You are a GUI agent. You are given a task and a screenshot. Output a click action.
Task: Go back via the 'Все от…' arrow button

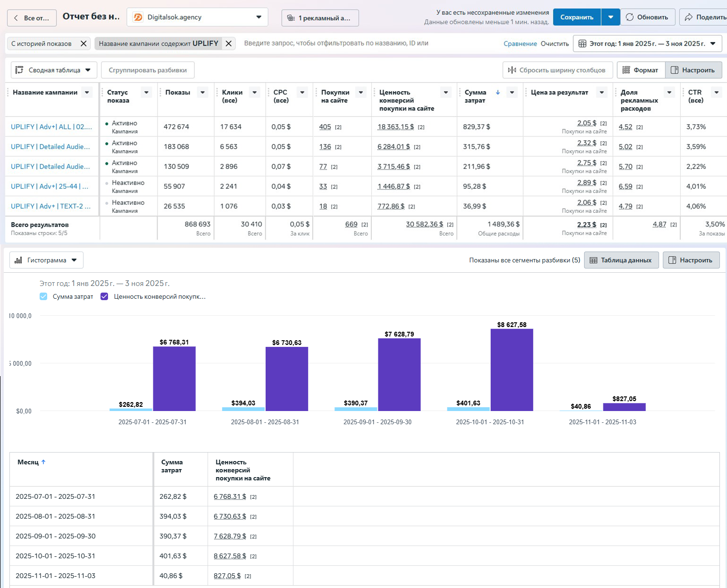click(32, 18)
